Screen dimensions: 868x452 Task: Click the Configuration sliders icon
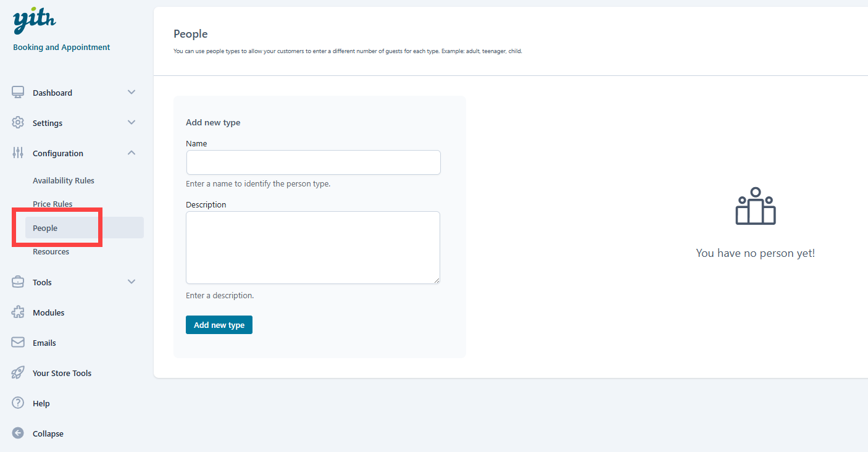click(18, 153)
